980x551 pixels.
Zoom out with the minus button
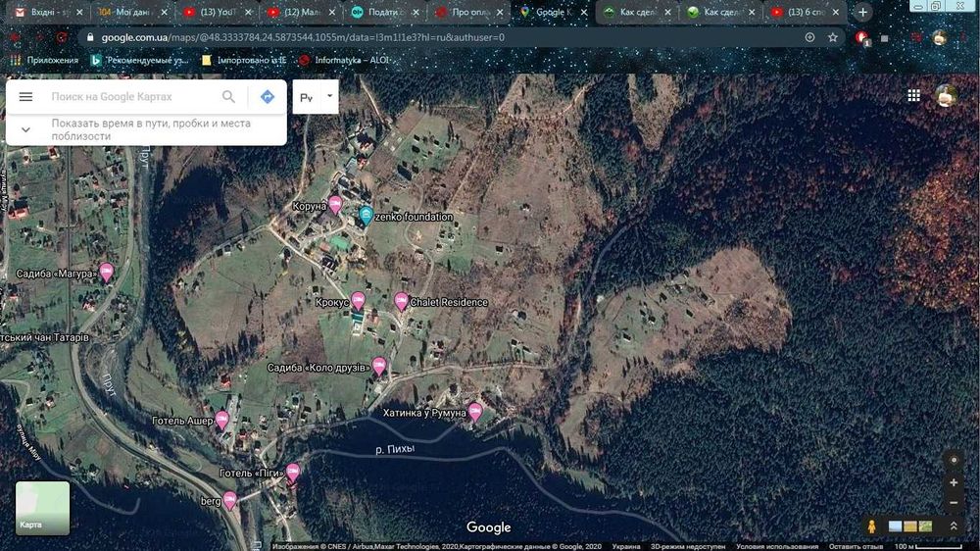(x=955, y=503)
